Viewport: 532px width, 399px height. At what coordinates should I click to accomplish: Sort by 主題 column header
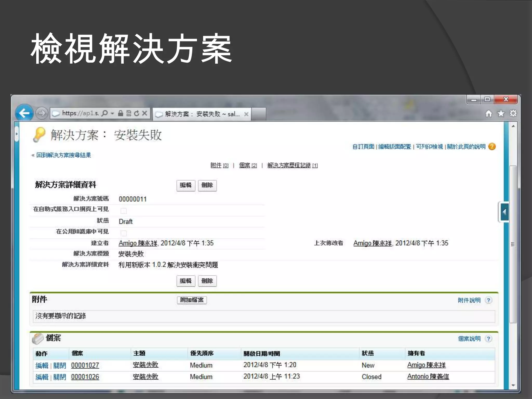(x=139, y=353)
